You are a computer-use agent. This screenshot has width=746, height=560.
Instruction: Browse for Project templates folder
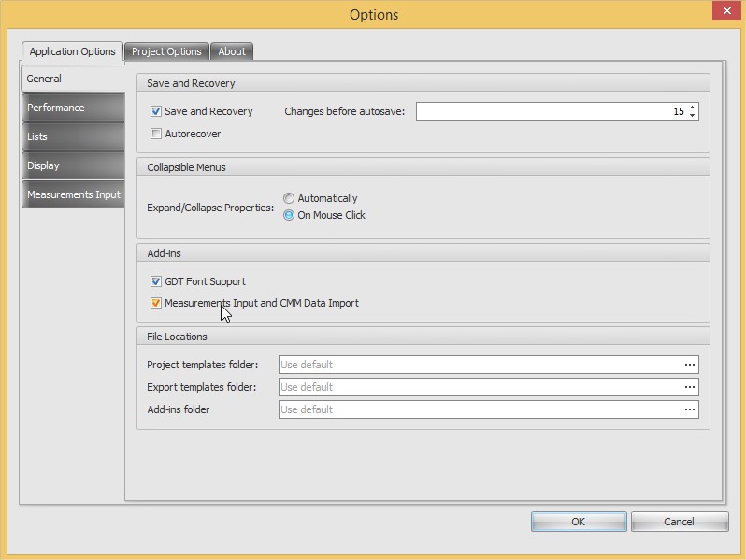689,365
